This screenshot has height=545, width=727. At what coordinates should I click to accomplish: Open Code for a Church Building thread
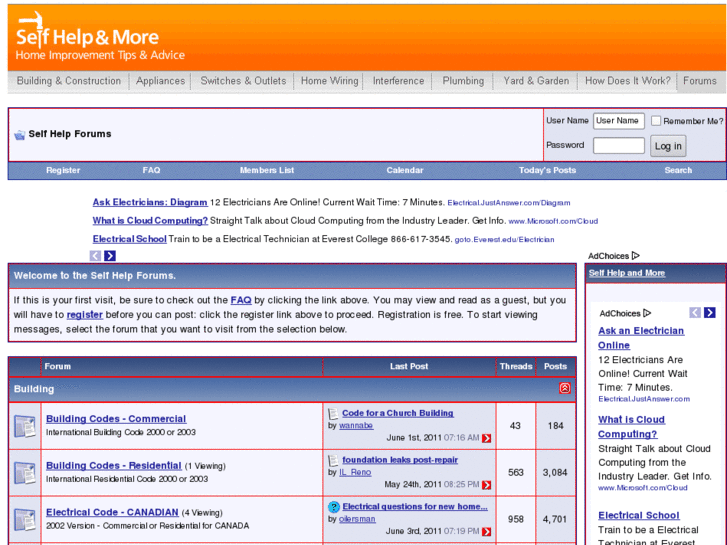(x=398, y=413)
